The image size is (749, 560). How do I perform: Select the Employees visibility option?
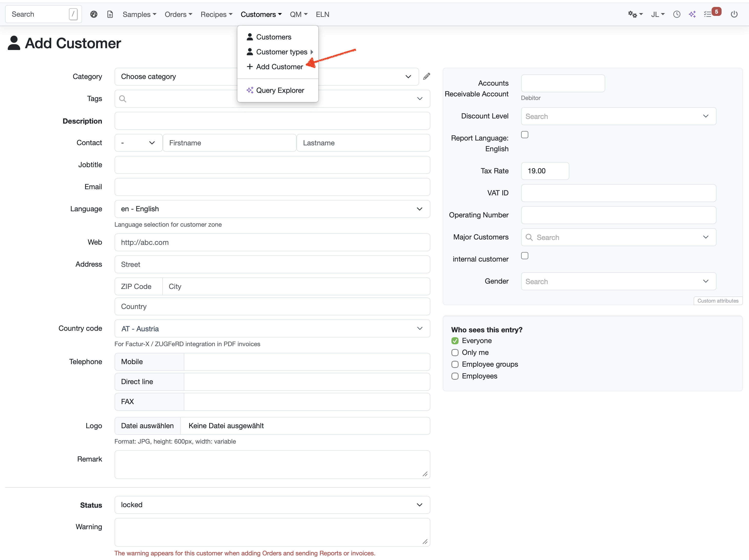[455, 376]
